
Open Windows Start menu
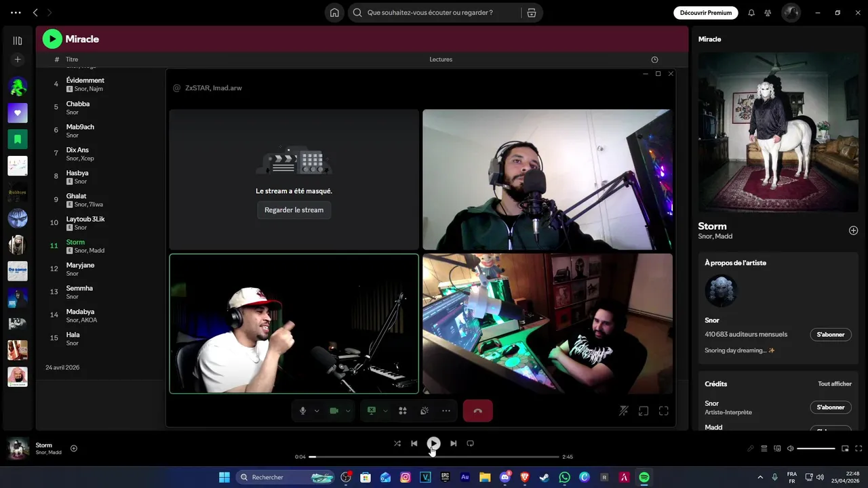(224, 477)
